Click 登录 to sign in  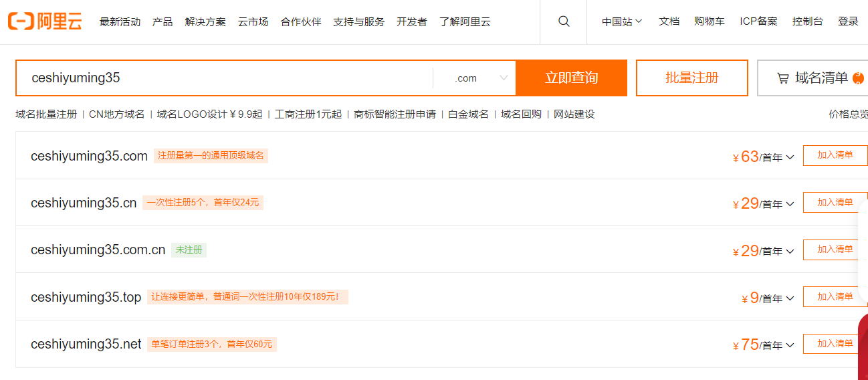[x=848, y=21]
